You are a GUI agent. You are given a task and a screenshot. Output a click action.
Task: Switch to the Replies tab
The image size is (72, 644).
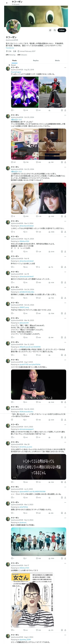(36, 61)
